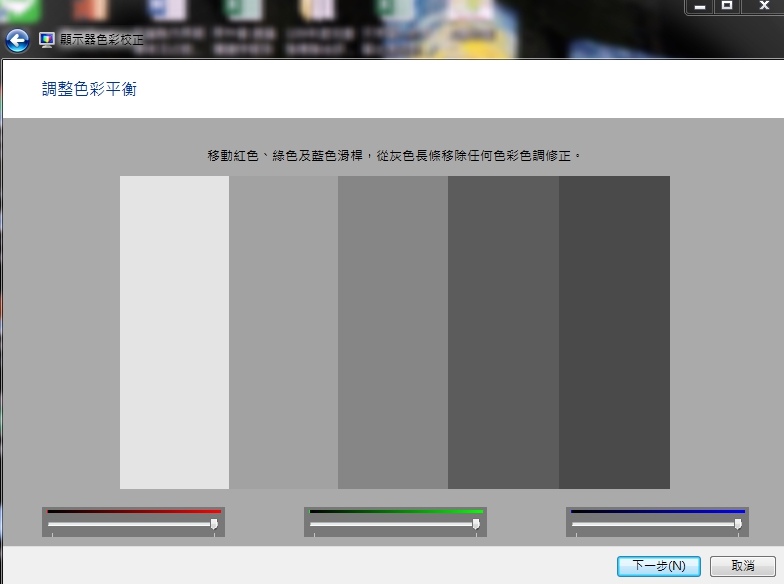
Task: Click the green color balance slider thumb
Action: 476,524
